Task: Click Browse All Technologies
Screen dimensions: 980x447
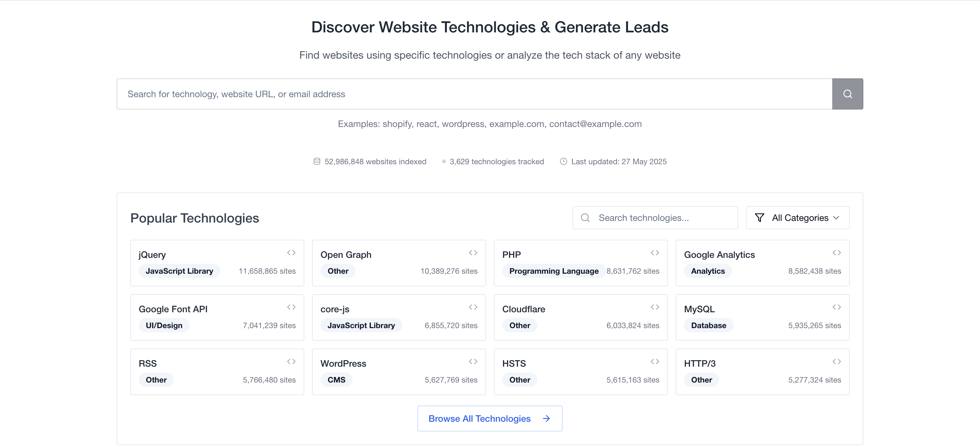Action: click(489, 418)
